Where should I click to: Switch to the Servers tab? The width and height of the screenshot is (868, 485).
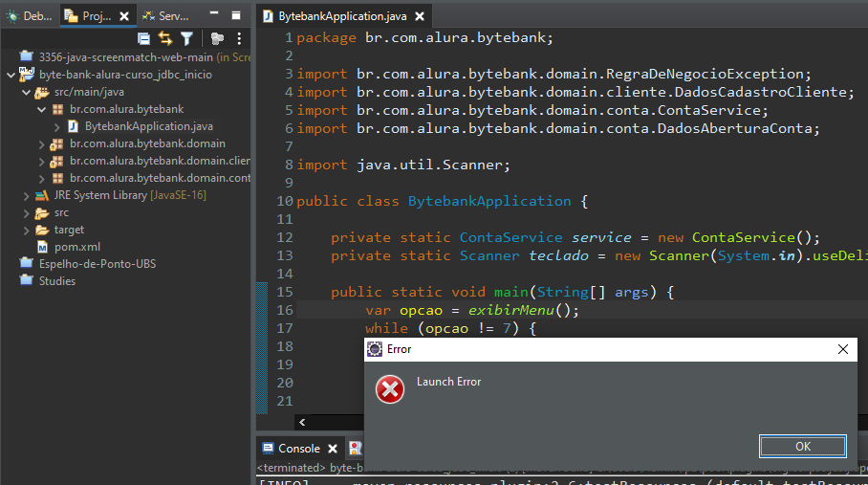(166, 16)
